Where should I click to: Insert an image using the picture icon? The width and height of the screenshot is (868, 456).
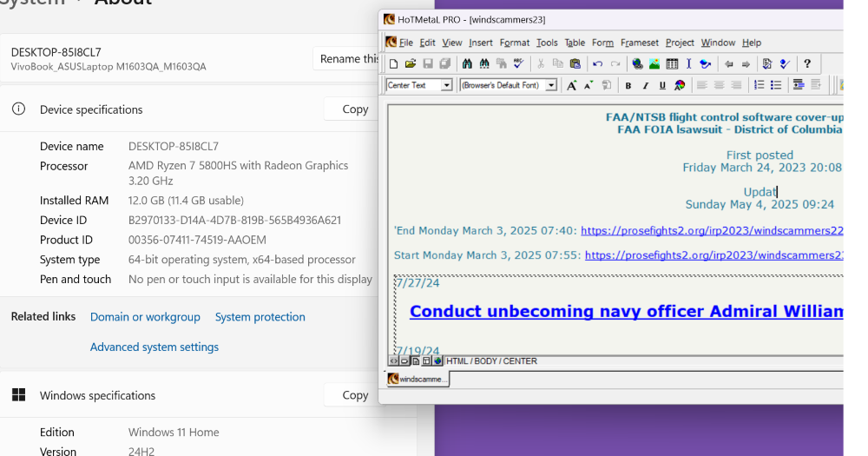click(654, 63)
